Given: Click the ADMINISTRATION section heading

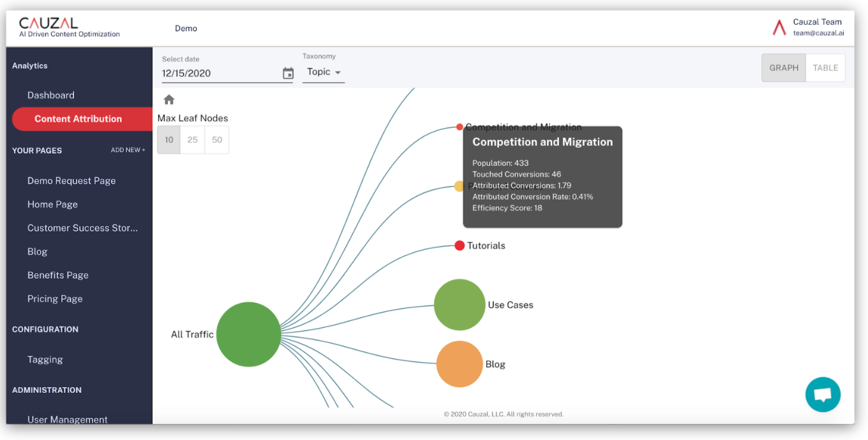Looking at the screenshot, I should 47,390.
